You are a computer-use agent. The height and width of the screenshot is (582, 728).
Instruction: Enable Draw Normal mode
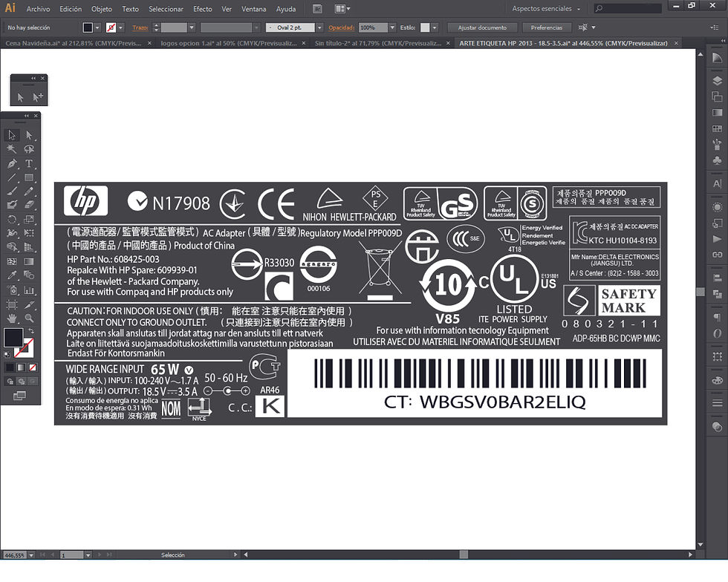(10, 382)
